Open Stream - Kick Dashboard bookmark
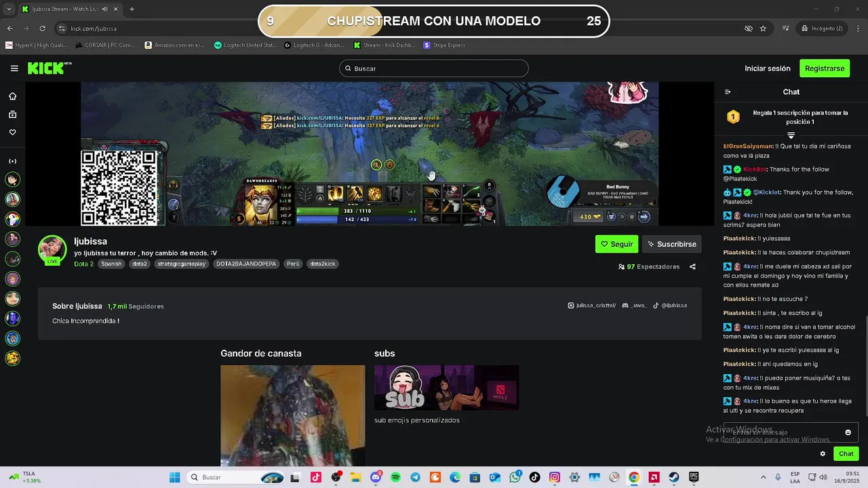Viewport: 868px width, 488px height. coord(384,45)
